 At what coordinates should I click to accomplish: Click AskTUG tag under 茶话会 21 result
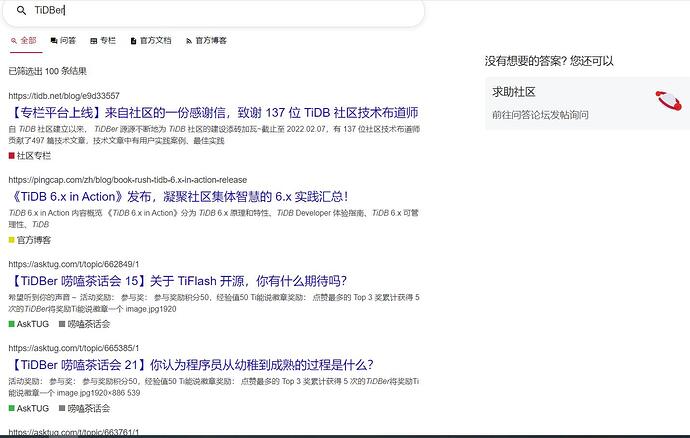(33, 409)
